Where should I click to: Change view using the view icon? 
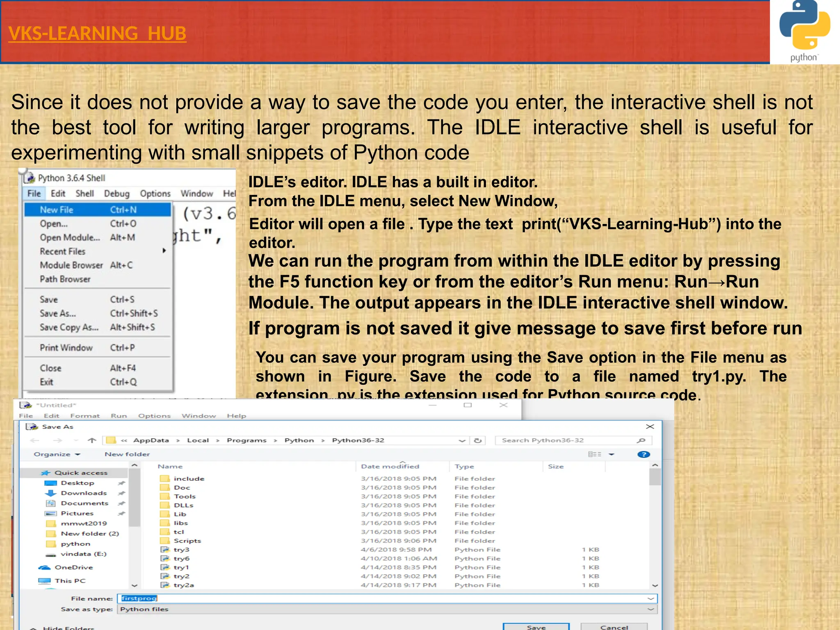(595, 454)
